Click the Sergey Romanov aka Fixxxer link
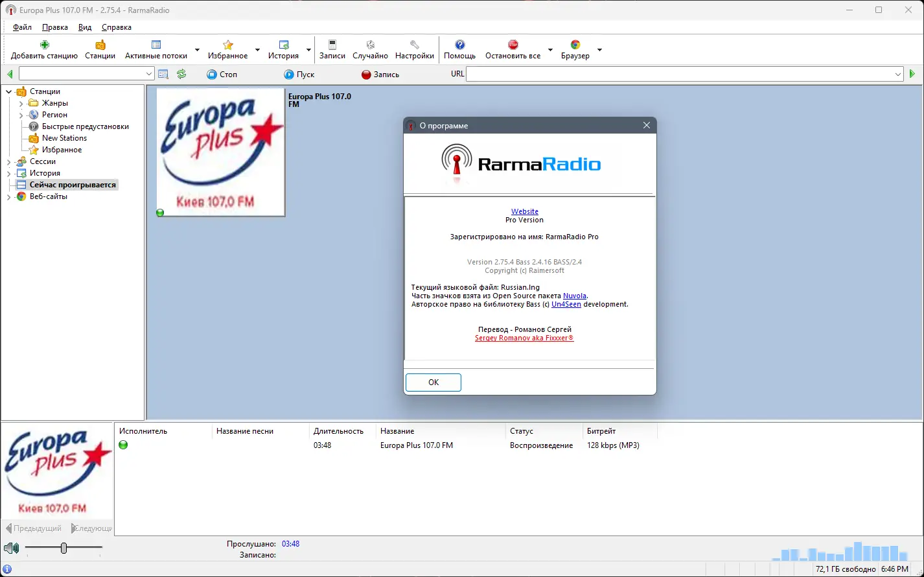 pos(524,338)
